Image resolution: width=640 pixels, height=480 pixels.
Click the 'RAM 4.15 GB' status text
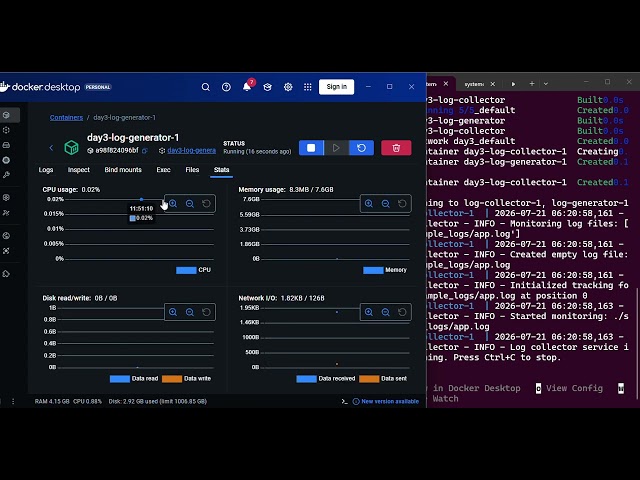tap(52, 402)
